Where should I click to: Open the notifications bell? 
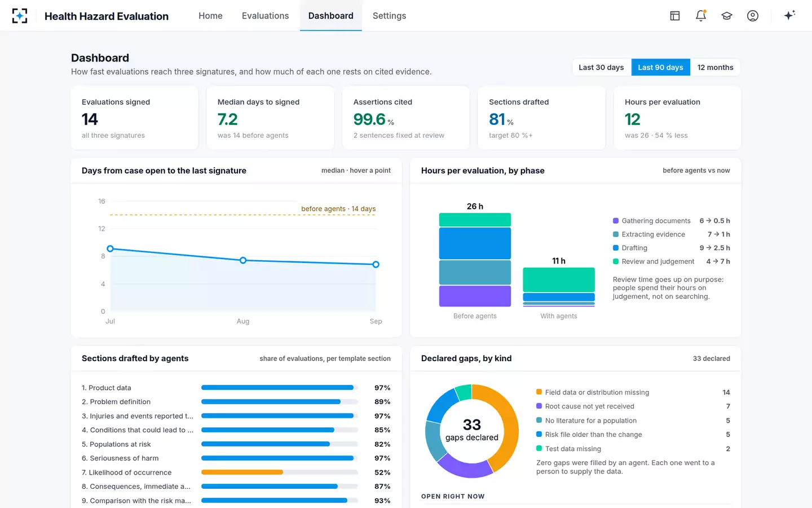click(x=701, y=16)
